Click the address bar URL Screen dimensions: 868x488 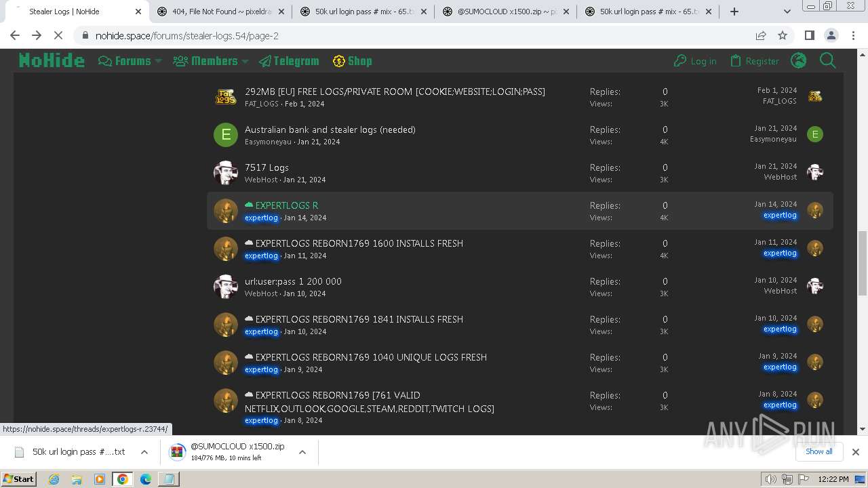(187, 36)
